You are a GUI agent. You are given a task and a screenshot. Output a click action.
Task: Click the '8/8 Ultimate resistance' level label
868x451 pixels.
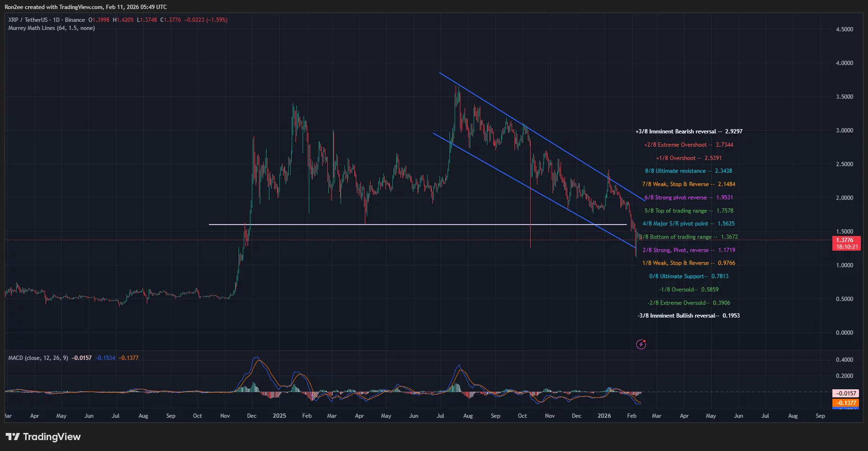coord(688,170)
